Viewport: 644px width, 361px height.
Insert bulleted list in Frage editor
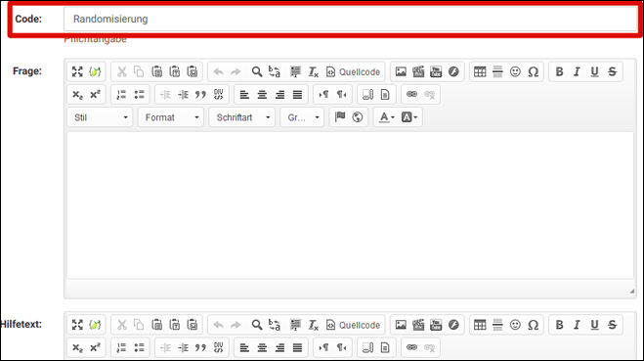click(x=139, y=95)
